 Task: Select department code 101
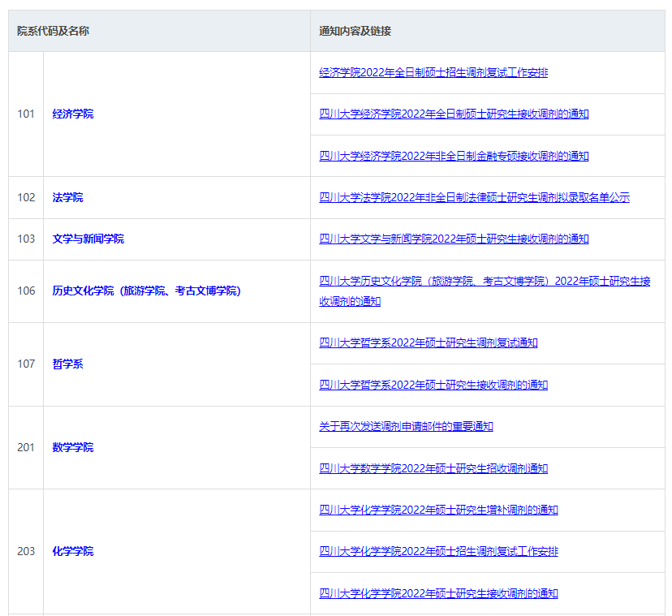[26, 114]
